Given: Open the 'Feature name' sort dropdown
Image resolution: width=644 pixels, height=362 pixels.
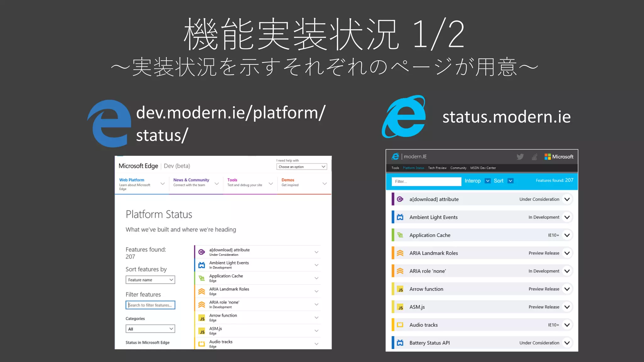Looking at the screenshot, I should click(x=150, y=280).
